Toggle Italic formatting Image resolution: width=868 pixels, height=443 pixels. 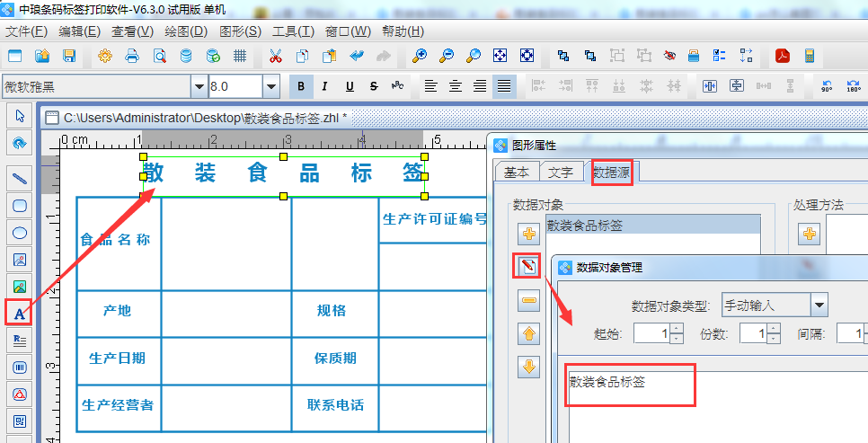tap(325, 86)
